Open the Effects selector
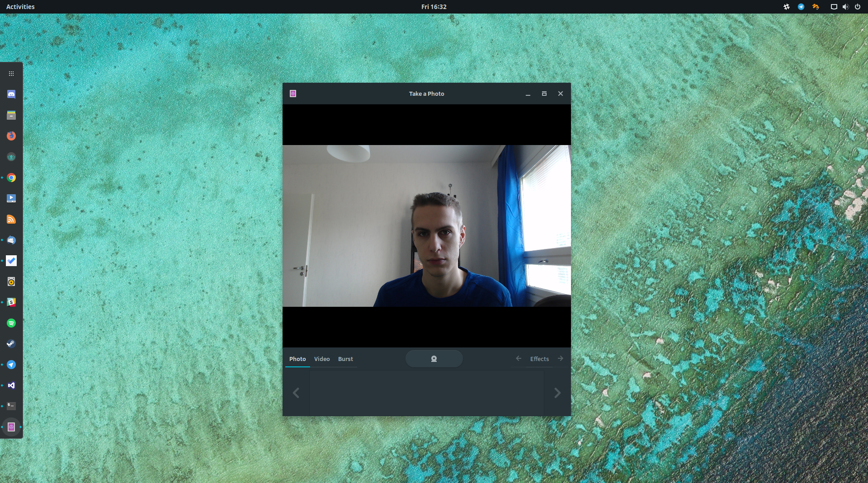868x483 pixels. pos(539,359)
